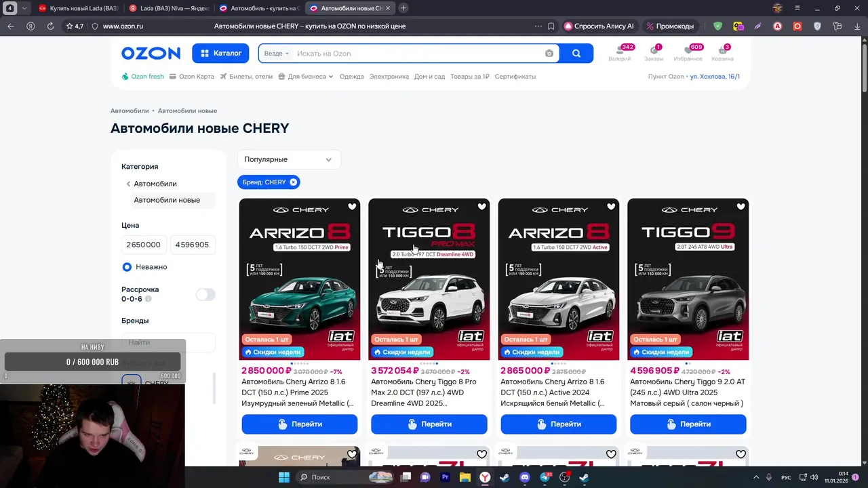Switch to Автомобиль - купить на tab

(260, 8)
